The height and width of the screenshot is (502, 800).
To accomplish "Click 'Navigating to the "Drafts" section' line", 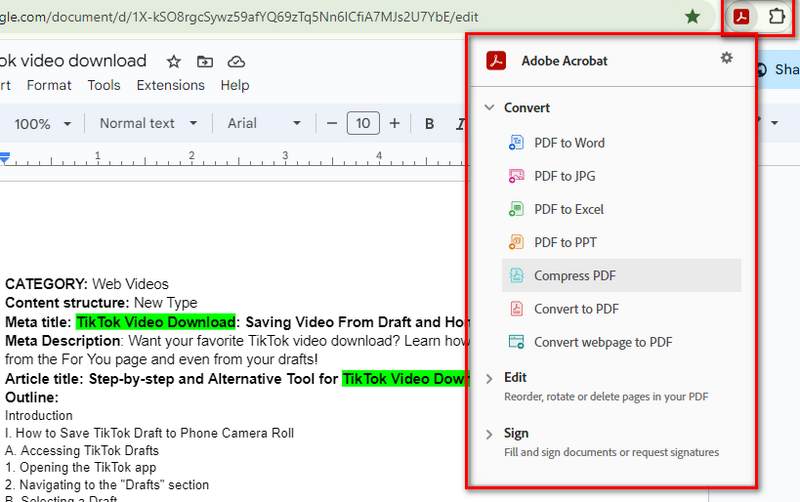I will [x=107, y=485].
